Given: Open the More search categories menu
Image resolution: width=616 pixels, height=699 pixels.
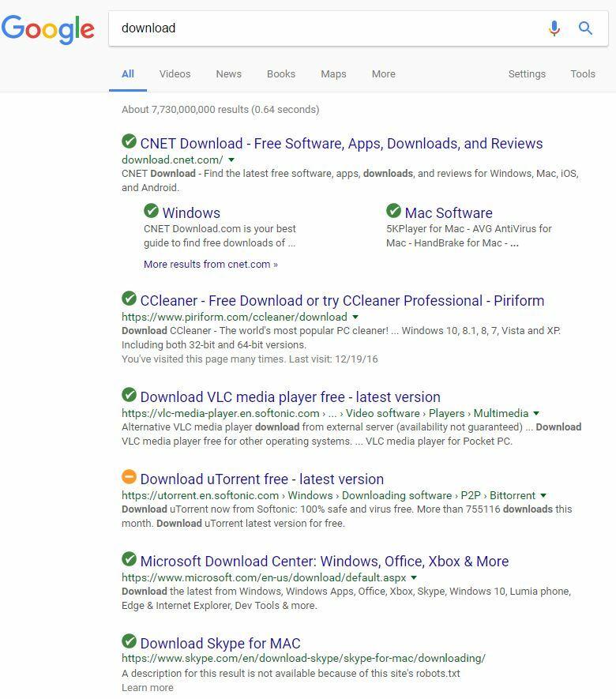Looking at the screenshot, I should [x=383, y=74].
